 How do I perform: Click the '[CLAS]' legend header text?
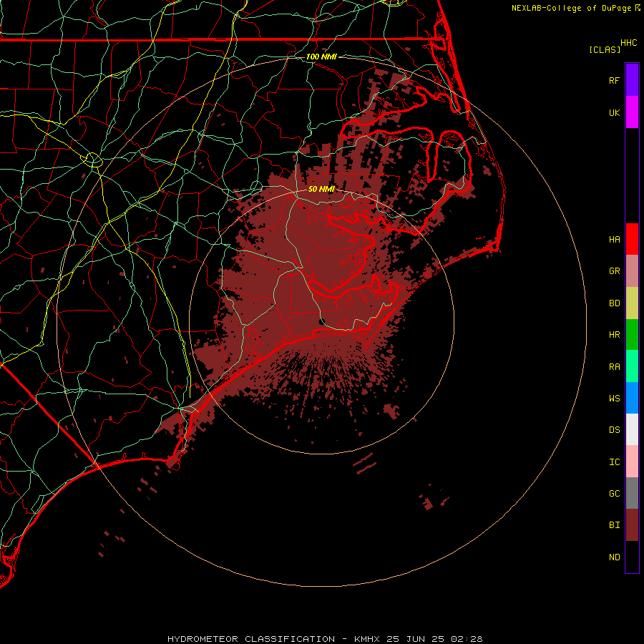point(605,49)
